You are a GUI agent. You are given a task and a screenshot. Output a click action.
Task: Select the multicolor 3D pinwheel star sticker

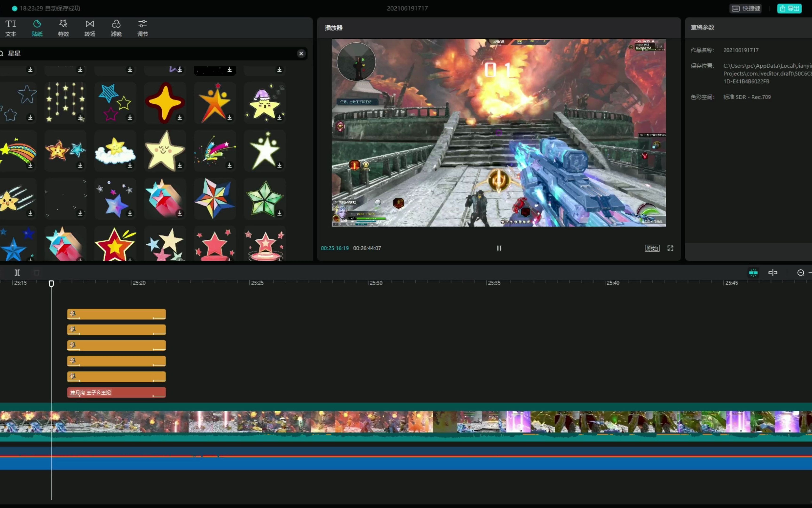tap(215, 198)
